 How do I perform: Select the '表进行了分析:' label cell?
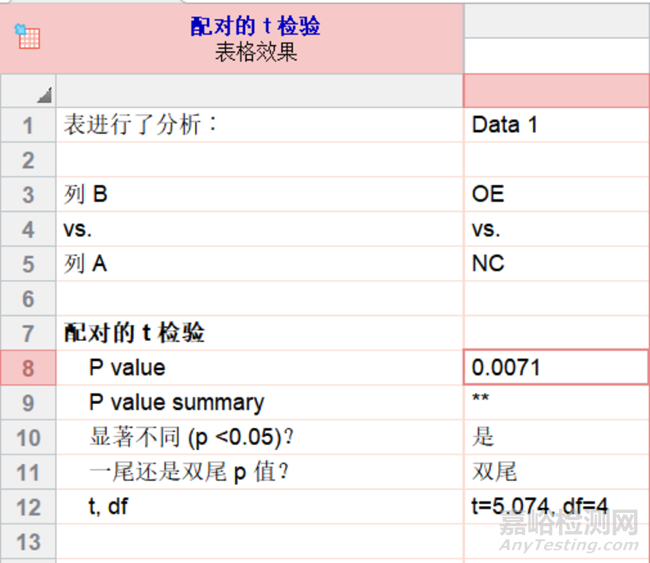tap(141, 125)
